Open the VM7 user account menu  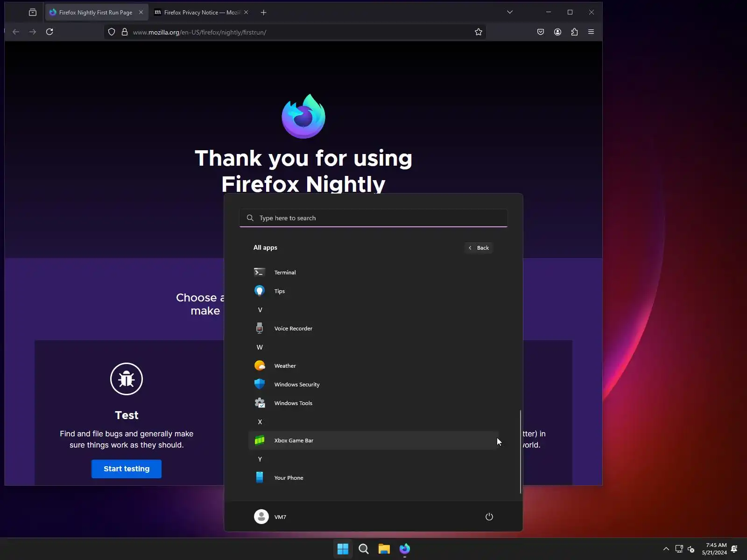coord(270,517)
